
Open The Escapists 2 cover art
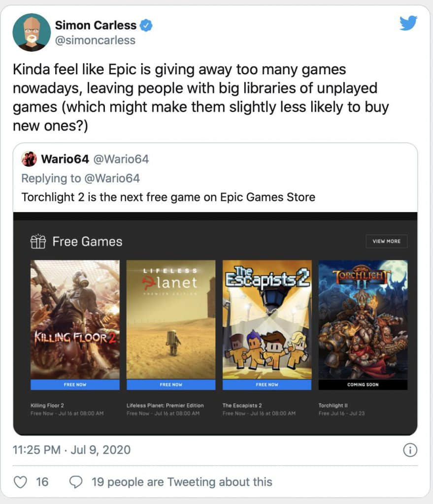267,319
